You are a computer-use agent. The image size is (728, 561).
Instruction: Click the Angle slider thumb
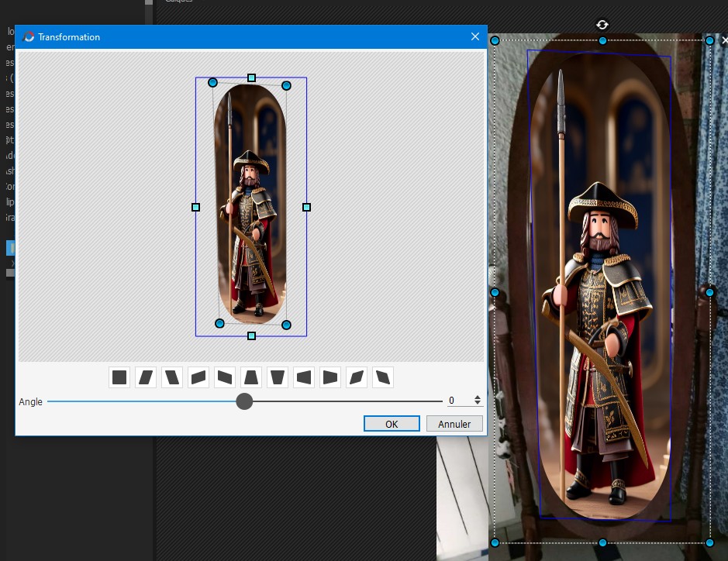[x=244, y=401]
